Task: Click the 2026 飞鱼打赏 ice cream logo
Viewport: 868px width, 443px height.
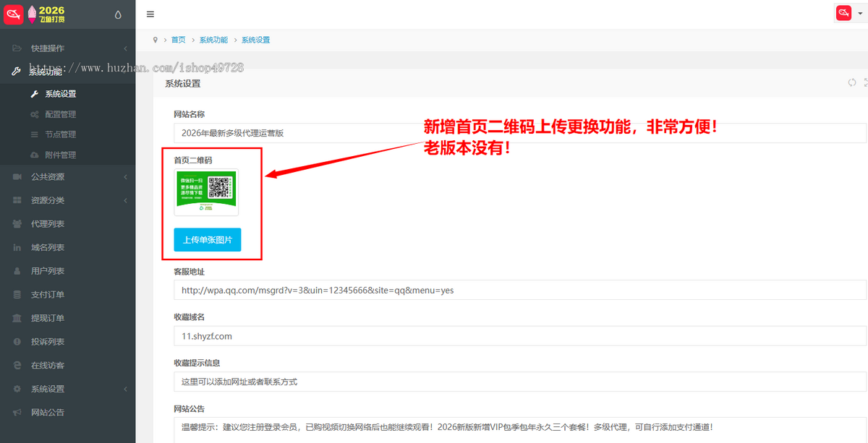Action: click(x=47, y=14)
